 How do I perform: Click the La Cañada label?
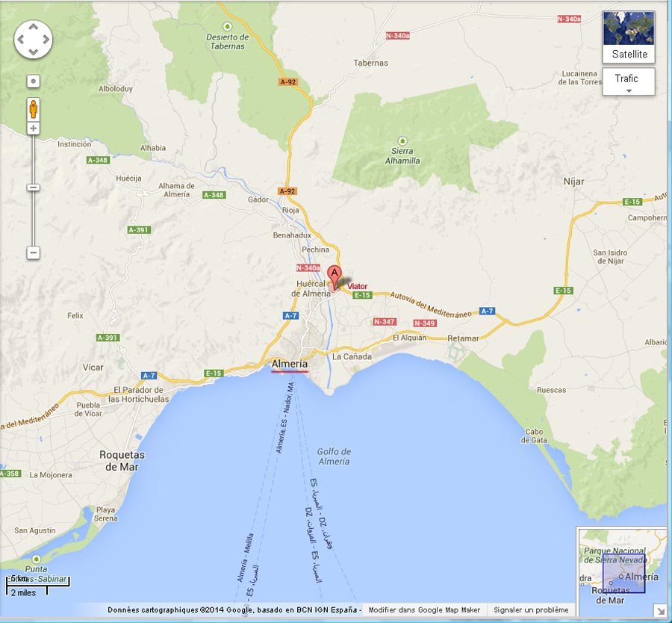(x=352, y=357)
